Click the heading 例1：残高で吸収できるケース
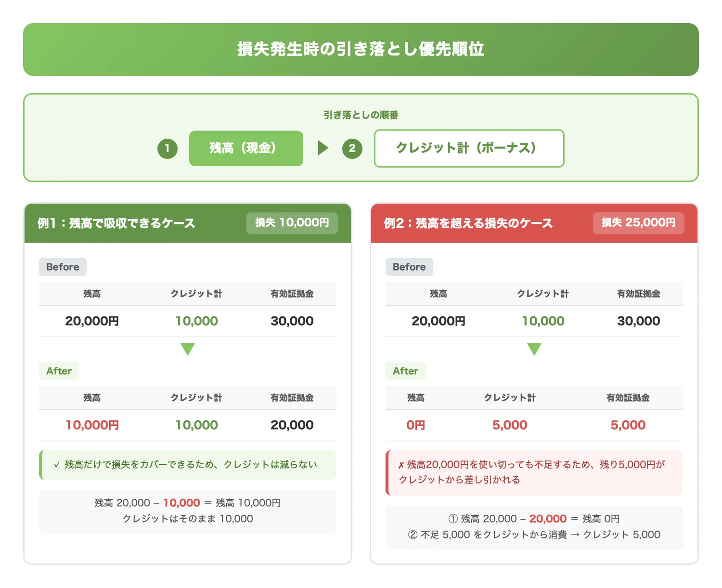722x588 pixels. coord(116,223)
